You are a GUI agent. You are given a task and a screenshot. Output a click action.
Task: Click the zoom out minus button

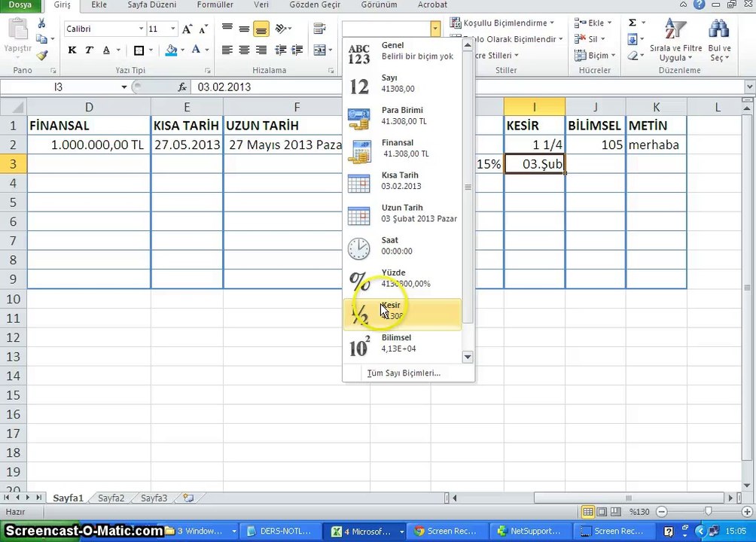point(662,512)
